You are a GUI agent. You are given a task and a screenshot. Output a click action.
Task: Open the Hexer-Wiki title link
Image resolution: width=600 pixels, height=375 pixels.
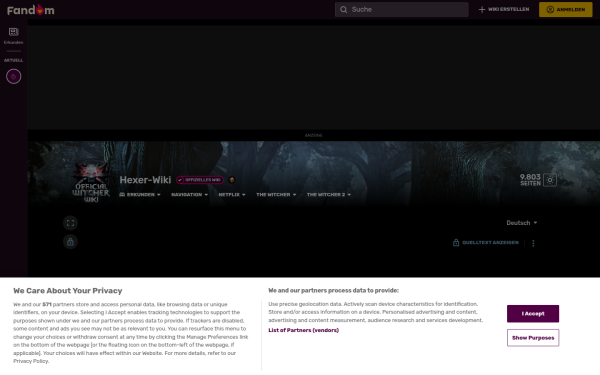coord(145,179)
